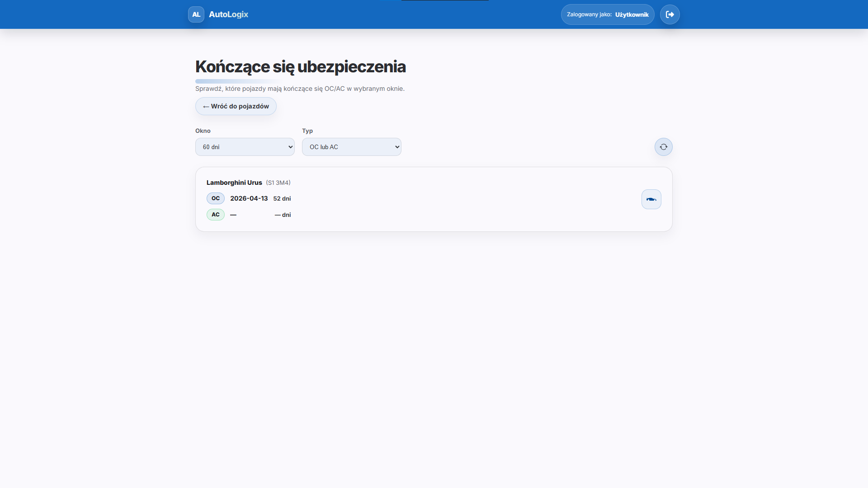Open the Okno 60 dni dropdown
Screen dimensions: 868x488
(x=245, y=147)
